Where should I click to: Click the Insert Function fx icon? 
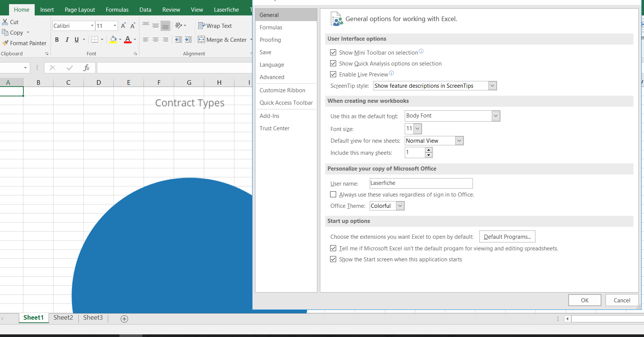pos(86,68)
